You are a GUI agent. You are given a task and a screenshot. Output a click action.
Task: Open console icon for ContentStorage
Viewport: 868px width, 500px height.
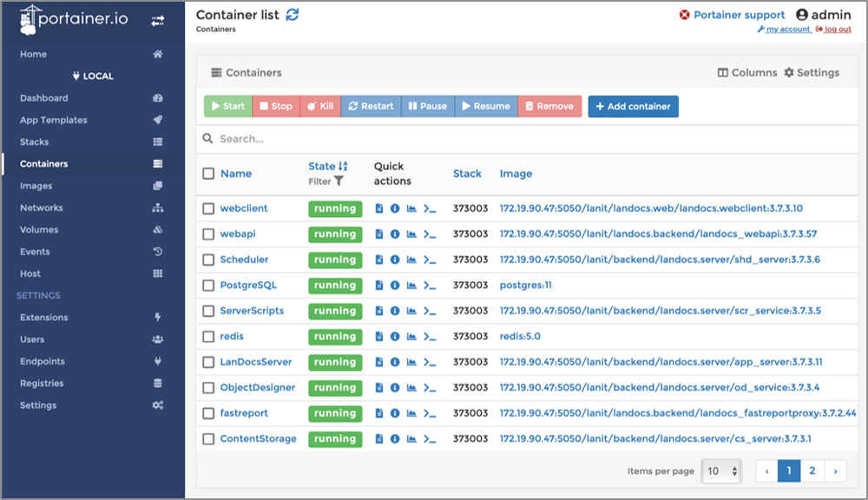(430, 438)
